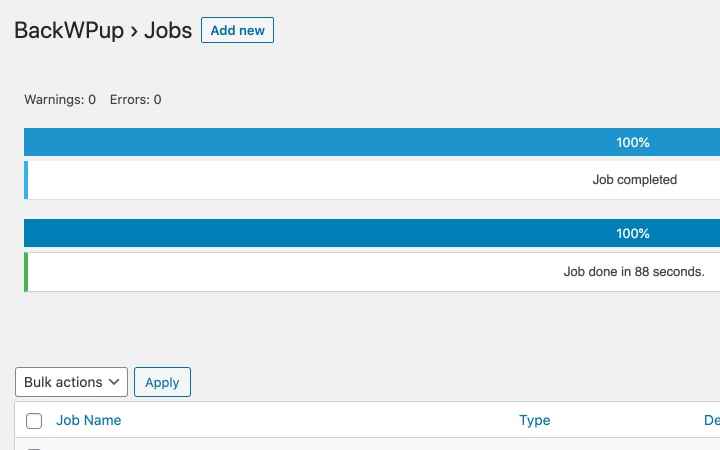Viewport: 720px width, 450px height.
Task: Toggle the partially visible first job row checkbox
Action: (x=34, y=448)
